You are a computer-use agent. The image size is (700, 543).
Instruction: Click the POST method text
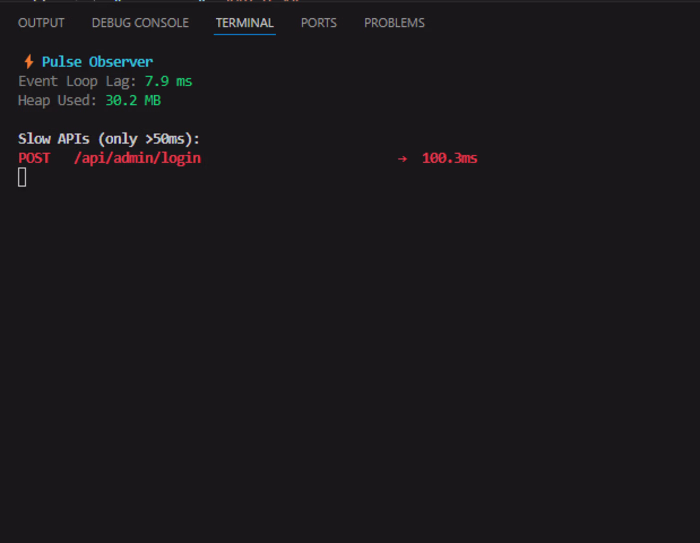(34, 158)
